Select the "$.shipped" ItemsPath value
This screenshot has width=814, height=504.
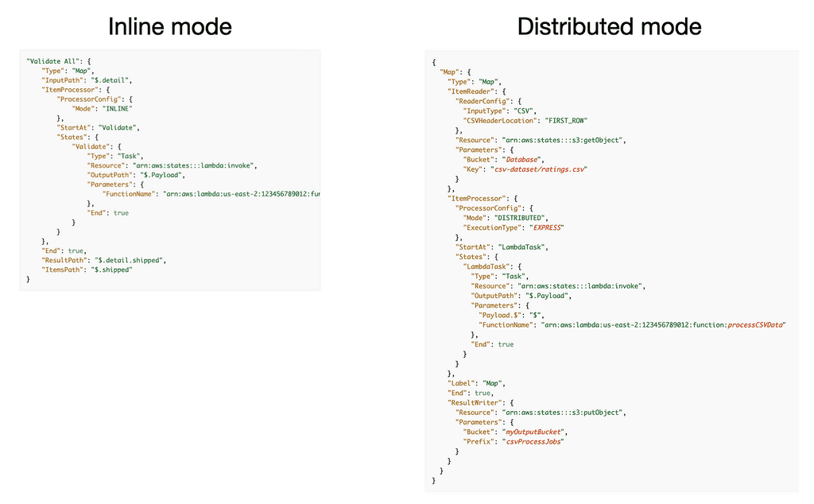click(x=112, y=270)
